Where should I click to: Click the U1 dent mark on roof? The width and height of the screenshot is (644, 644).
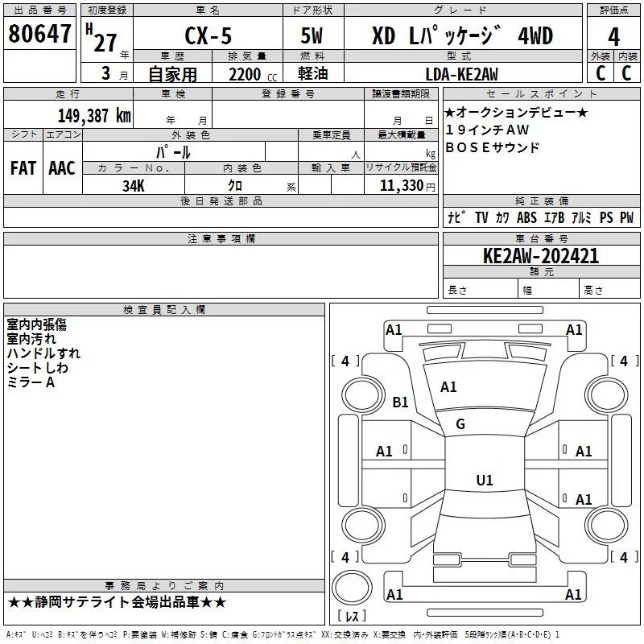484,481
